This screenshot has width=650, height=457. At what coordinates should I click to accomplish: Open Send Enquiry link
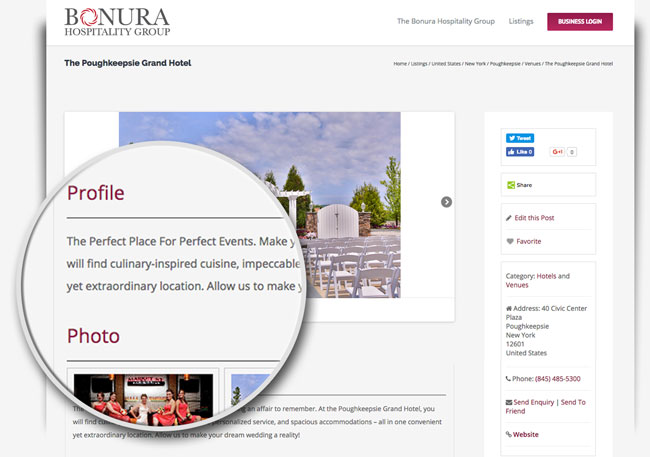tap(534, 402)
